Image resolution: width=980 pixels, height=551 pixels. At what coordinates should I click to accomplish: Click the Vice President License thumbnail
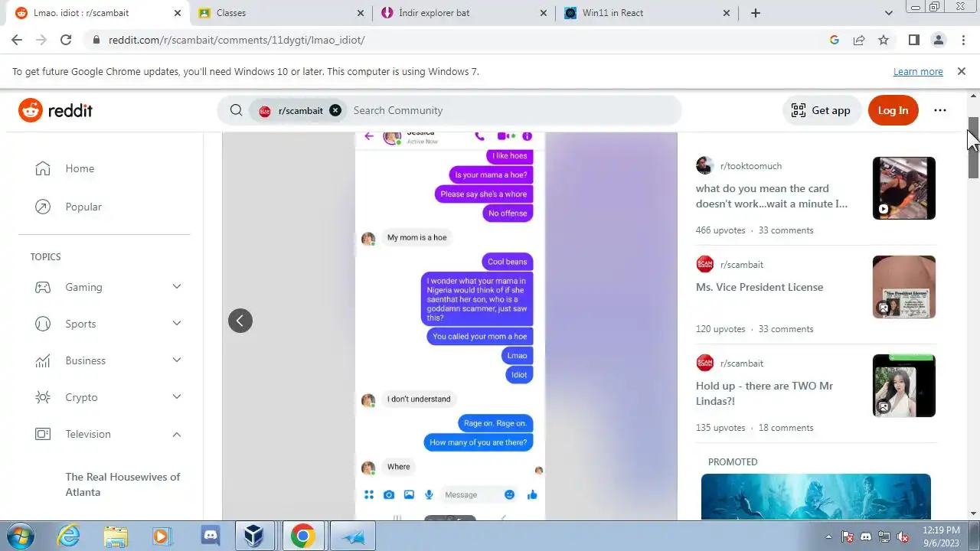click(x=904, y=287)
